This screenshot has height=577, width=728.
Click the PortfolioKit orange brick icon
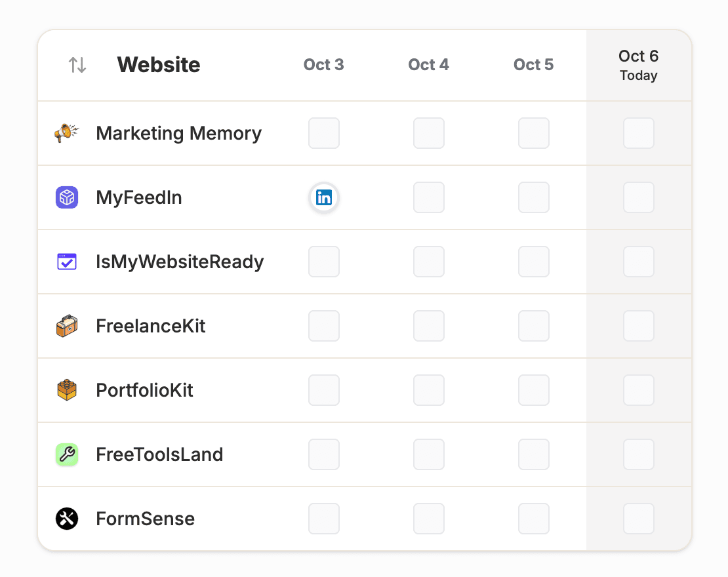point(67,390)
